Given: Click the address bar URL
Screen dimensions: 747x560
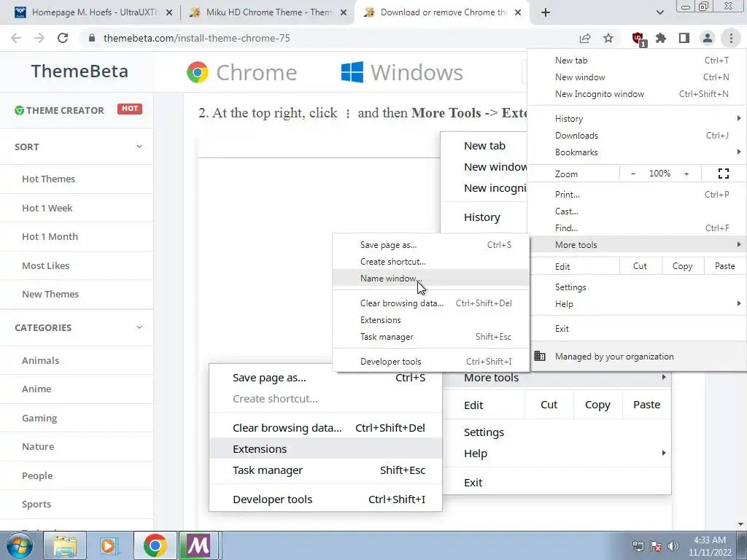Looking at the screenshot, I should 197,38.
